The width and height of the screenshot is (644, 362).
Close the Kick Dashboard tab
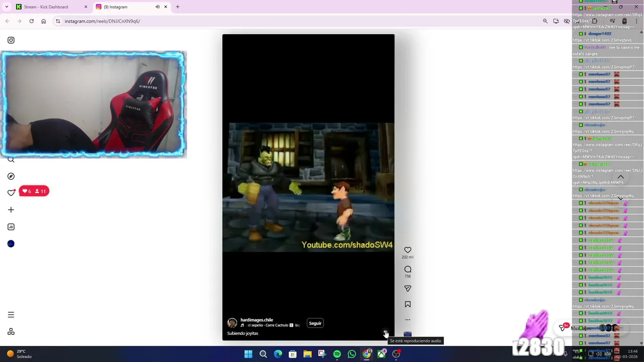[86, 7]
